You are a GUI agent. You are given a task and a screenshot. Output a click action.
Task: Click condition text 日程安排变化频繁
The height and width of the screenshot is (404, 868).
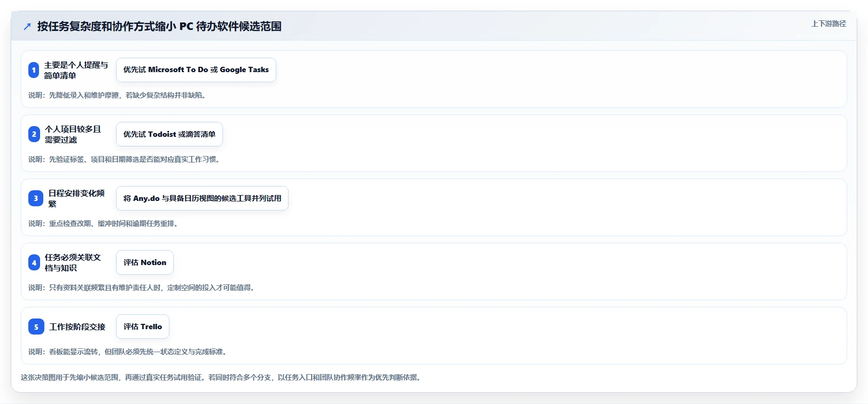76,198
